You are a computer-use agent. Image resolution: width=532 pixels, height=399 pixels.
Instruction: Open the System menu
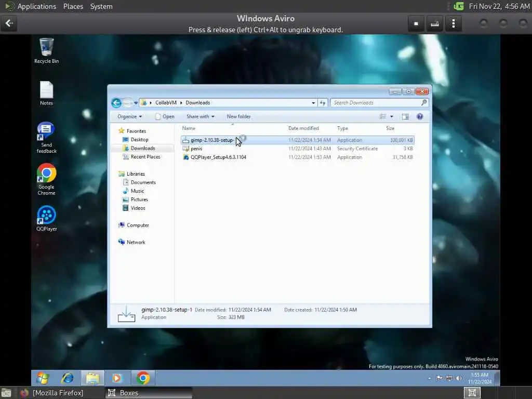tap(101, 6)
